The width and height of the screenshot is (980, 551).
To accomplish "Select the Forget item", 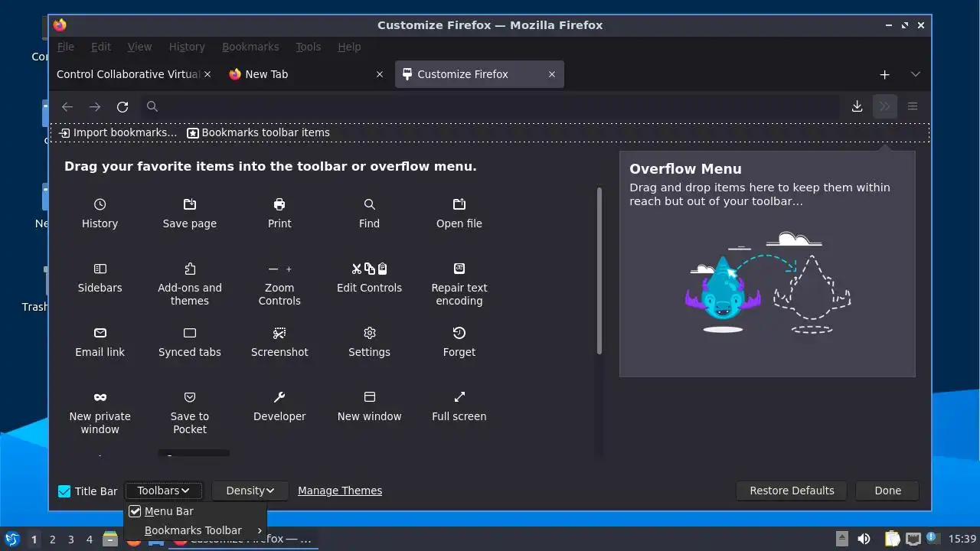I will point(459,342).
